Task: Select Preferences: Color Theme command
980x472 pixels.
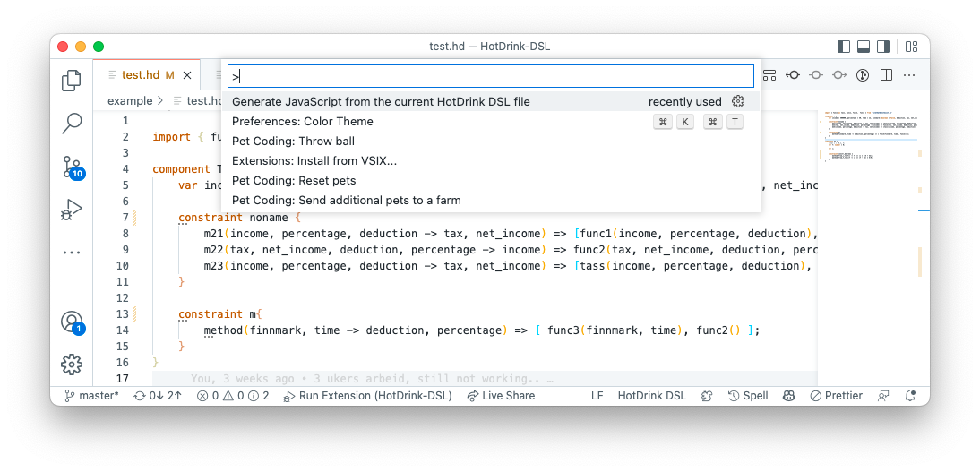Action: (x=491, y=121)
